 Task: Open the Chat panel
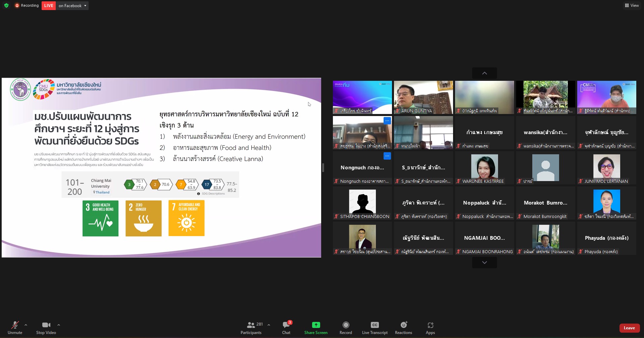pos(286,328)
